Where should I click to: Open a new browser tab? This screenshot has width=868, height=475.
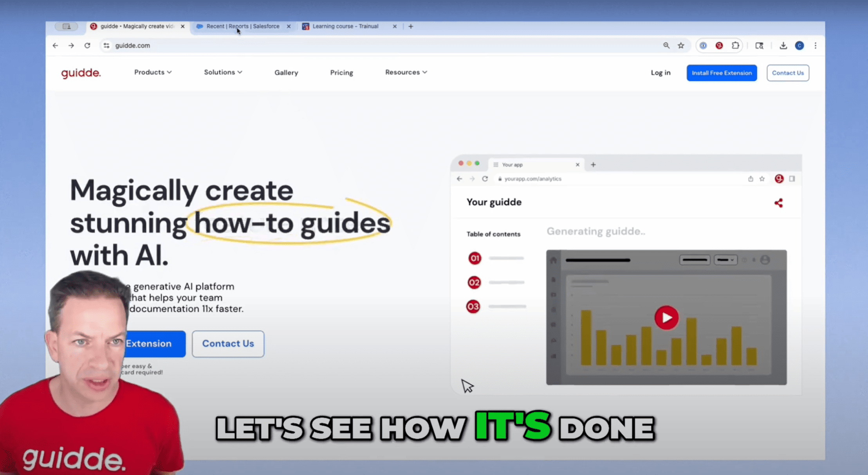point(411,26)
